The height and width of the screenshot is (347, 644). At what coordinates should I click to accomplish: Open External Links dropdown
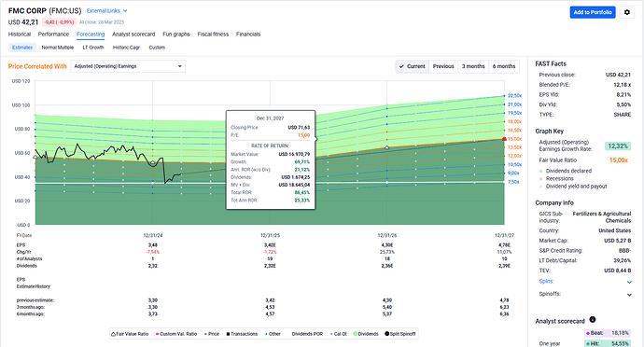106,10
